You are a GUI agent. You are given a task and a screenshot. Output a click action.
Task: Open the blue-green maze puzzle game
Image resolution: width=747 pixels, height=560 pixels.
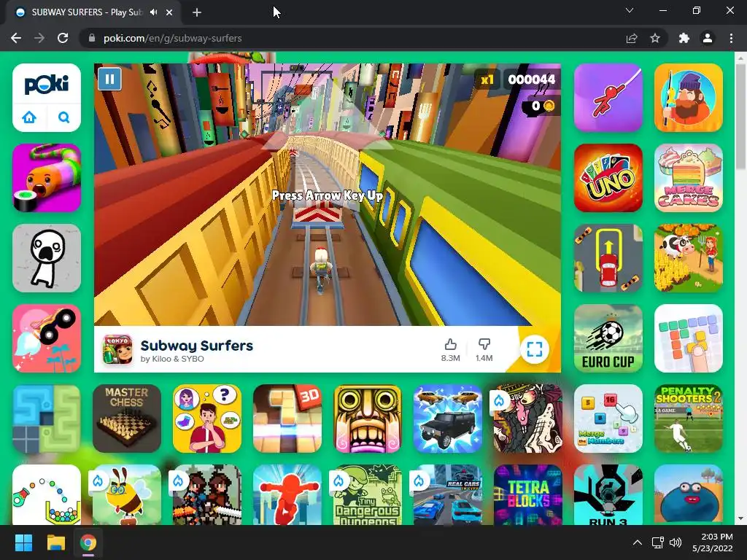[x=47, y=419]
